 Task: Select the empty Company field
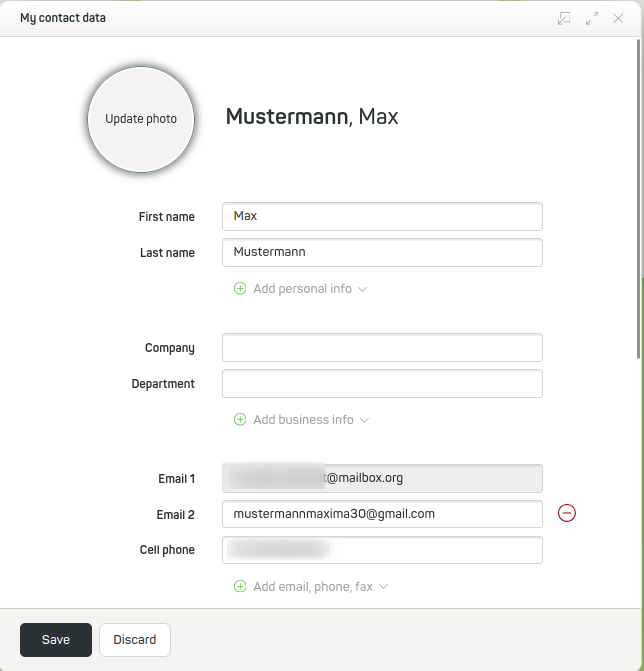(x=382, y=348)
